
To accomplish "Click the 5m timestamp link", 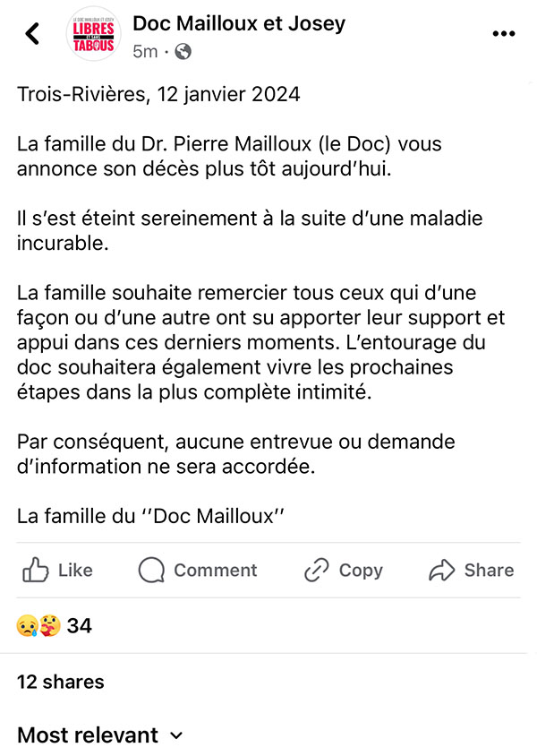I will click(143, 52).
